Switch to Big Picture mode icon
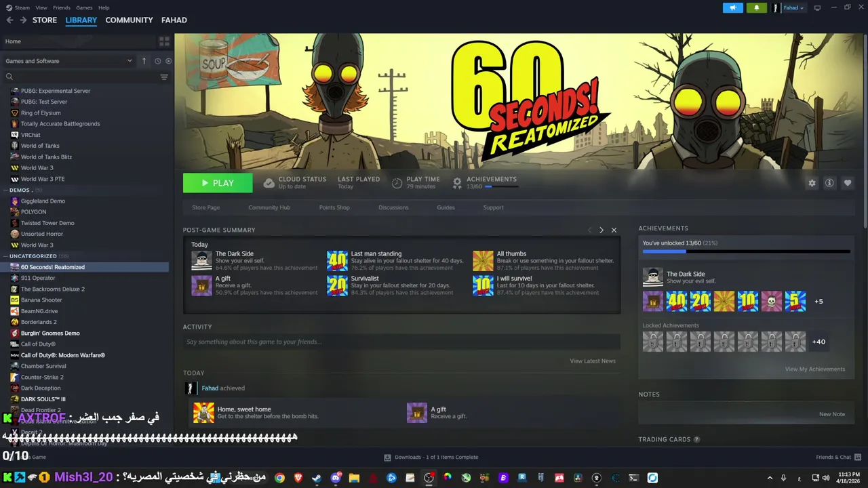The image size is (868, 488). coord(817,8)
